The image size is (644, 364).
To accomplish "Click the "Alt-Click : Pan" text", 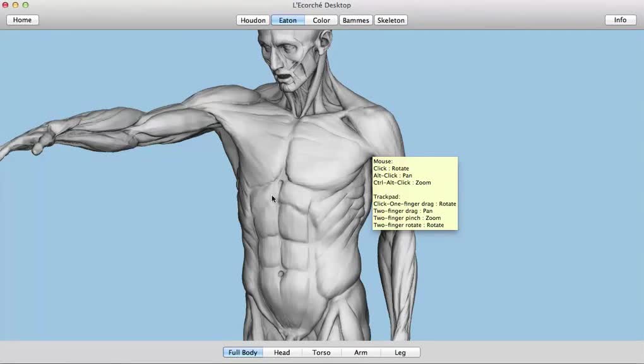I will click(393, 176).
